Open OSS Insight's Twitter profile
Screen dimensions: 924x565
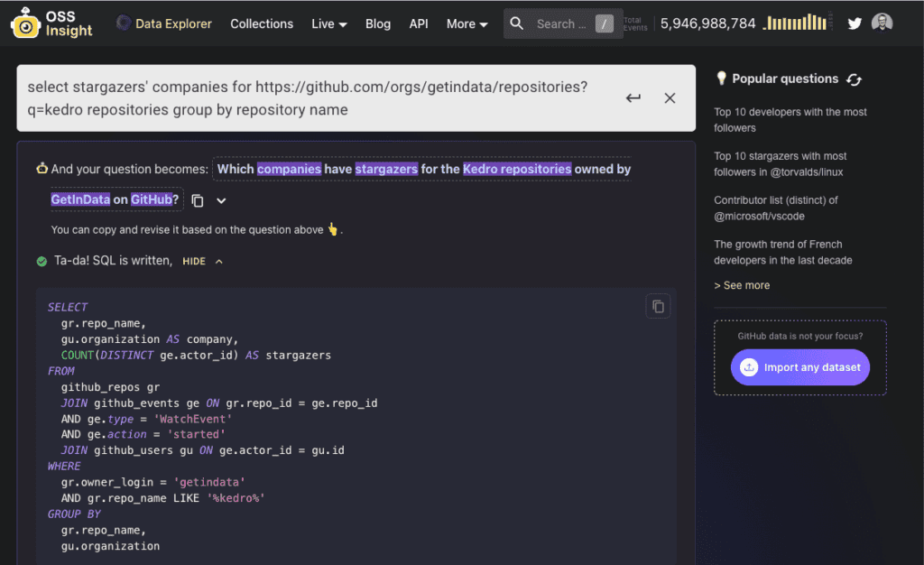click(854, 23)
